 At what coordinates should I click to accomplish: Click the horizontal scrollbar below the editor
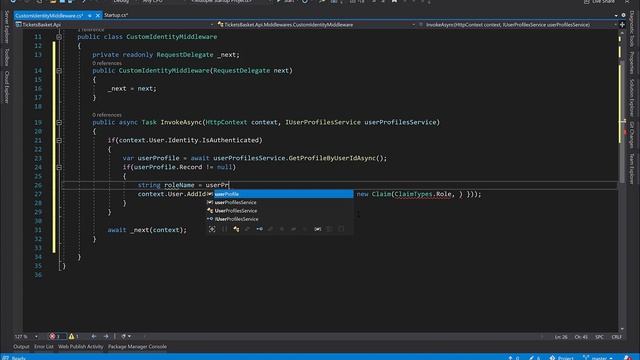tap(343, 336)
